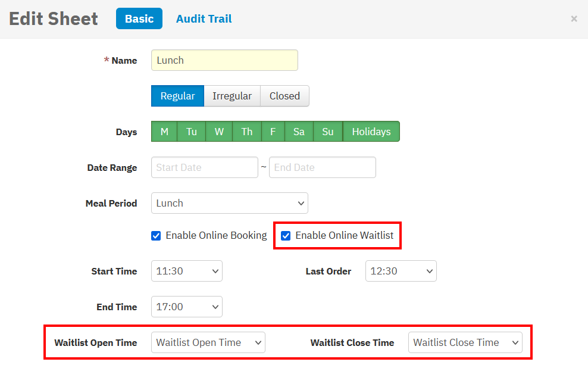Click the Start Date field

point(204,167)
